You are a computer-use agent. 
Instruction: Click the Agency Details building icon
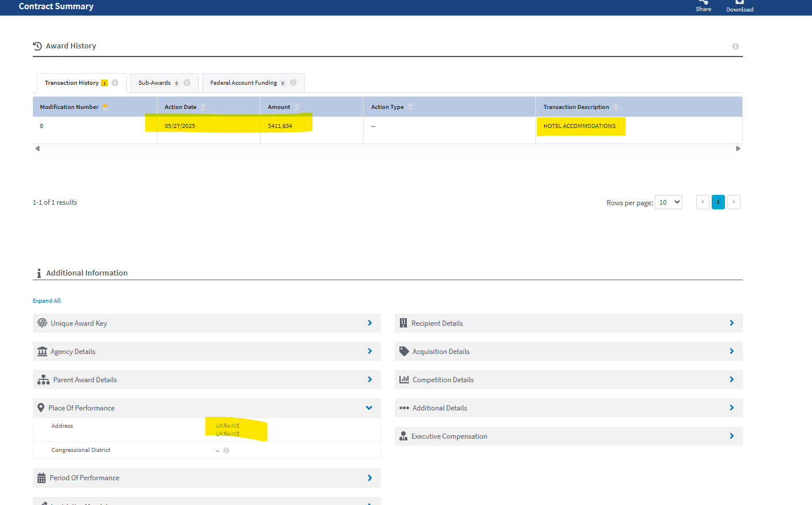(42, 351)
